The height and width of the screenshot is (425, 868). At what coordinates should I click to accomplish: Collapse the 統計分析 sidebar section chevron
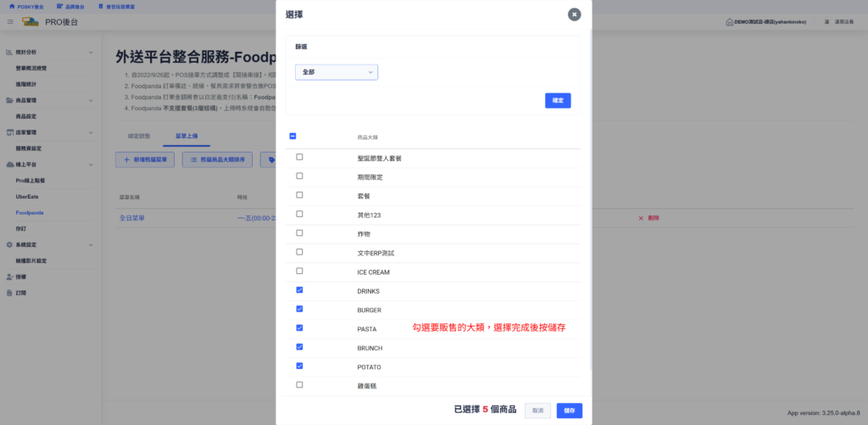coord(91,53)
